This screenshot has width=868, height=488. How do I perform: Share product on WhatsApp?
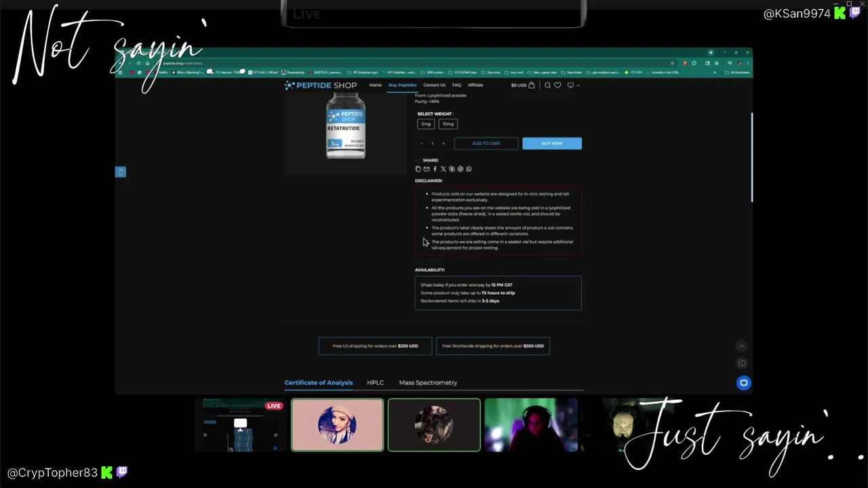pos(469,169)
